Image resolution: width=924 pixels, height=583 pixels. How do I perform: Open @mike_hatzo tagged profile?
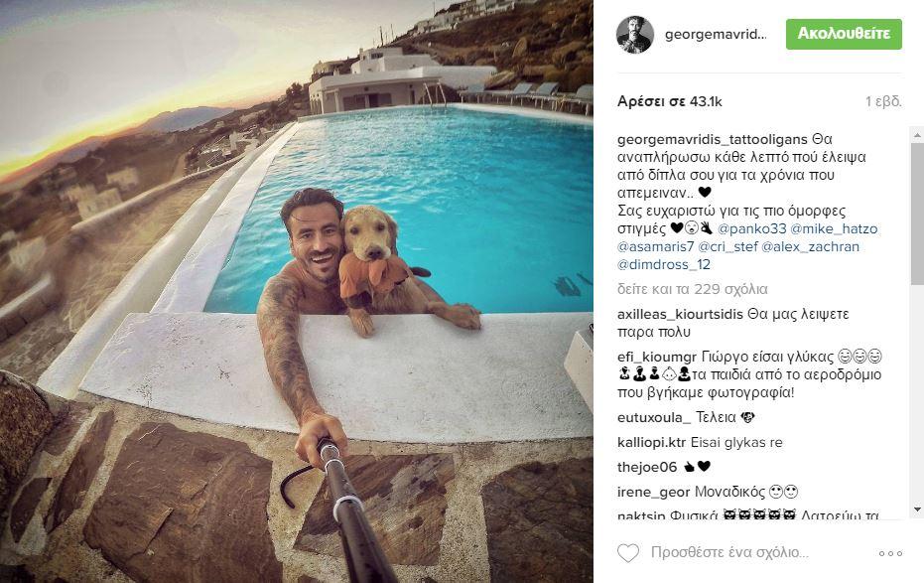[x=834, y=228]
